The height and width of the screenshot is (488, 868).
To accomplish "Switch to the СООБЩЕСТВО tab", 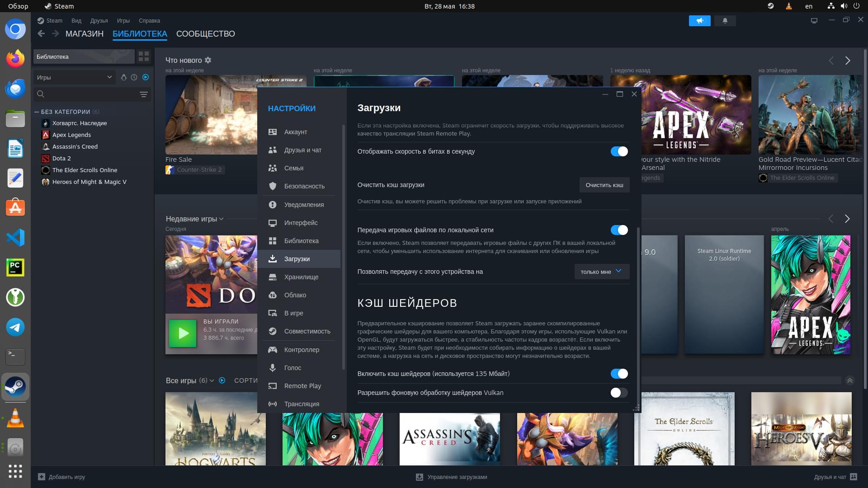I will point(206,34).
